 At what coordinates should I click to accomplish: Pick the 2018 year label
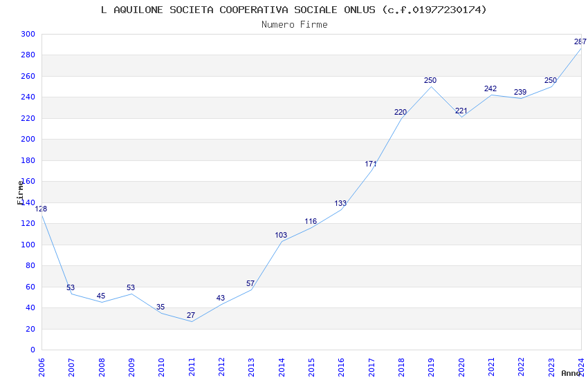(401, 367)
